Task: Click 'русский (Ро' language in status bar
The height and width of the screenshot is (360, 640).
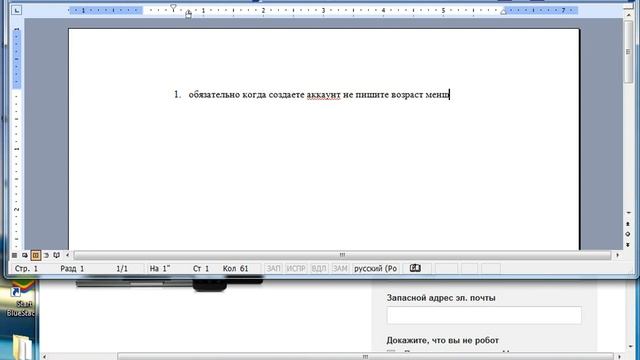Action: [376, 269]
